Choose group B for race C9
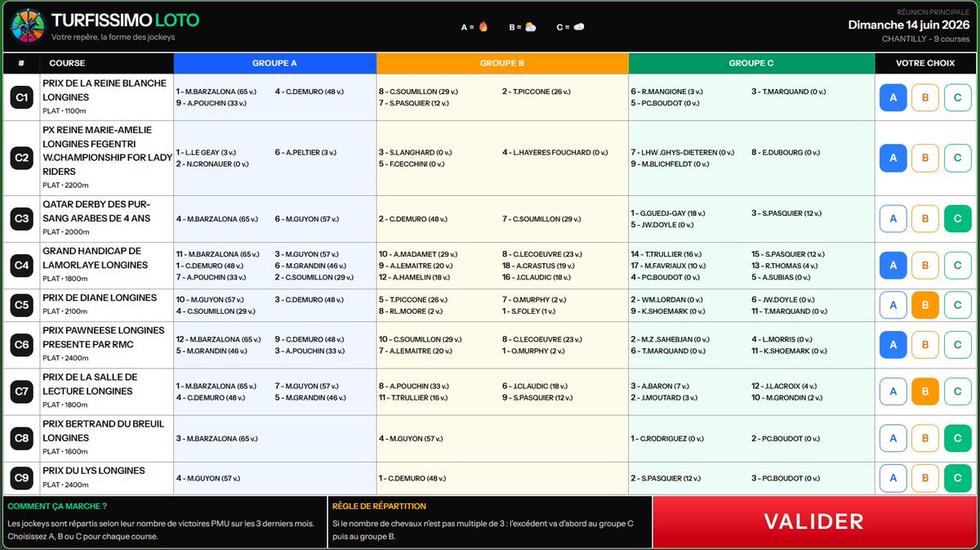 (925, 478)
